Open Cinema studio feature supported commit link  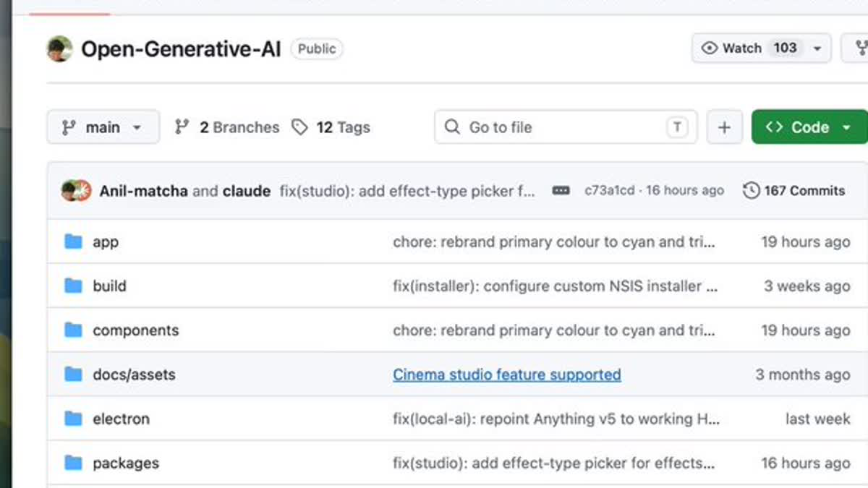[507, 374]
